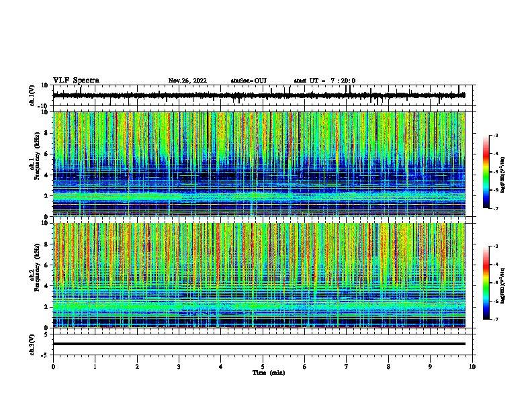Click the time axis tick label '7'

pyautogui.click(x=347, y=367)
